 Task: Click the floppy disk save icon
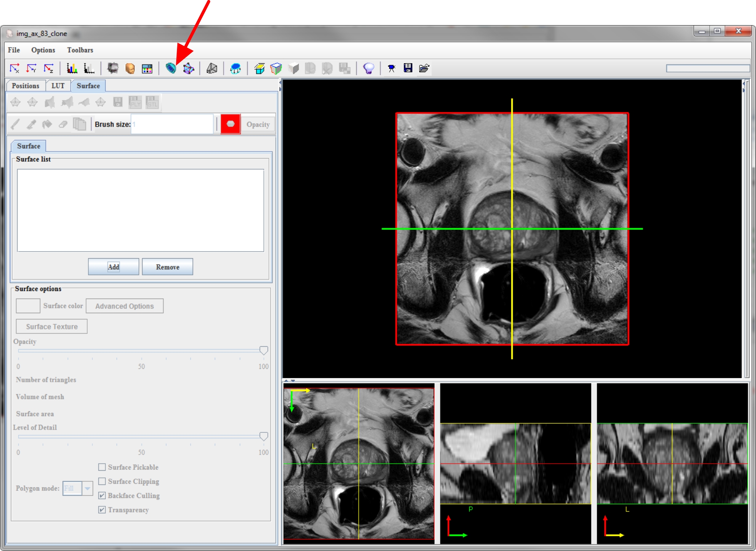[408, 68]
